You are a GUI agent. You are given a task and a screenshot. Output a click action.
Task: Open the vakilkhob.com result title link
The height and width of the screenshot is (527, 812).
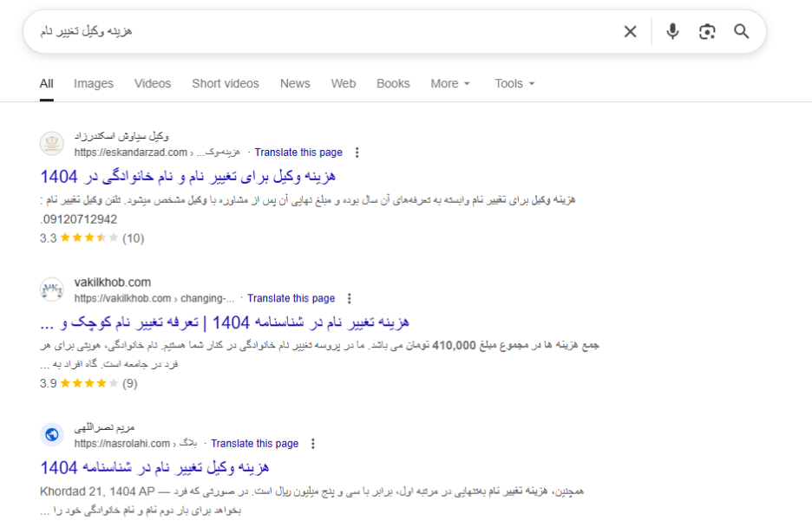pyautogui.click(x=225, y=322)
